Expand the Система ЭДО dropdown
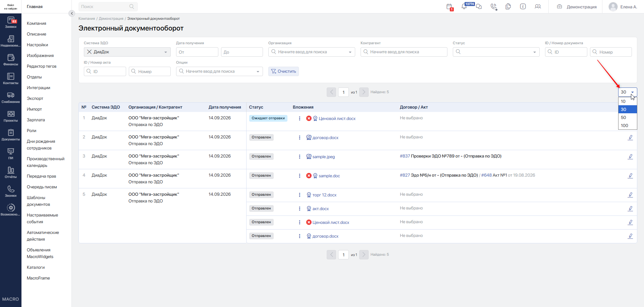 pyautogui.click(x=166, y=52)
